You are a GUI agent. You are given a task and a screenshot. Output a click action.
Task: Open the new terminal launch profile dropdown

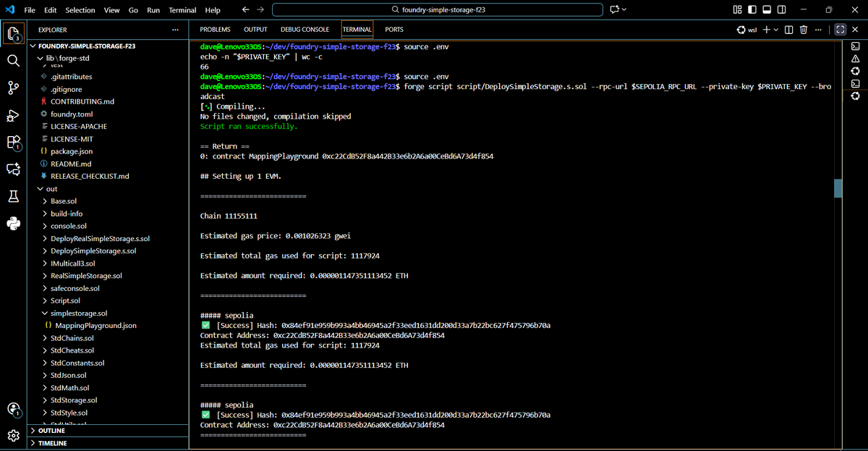click(776, 30)
